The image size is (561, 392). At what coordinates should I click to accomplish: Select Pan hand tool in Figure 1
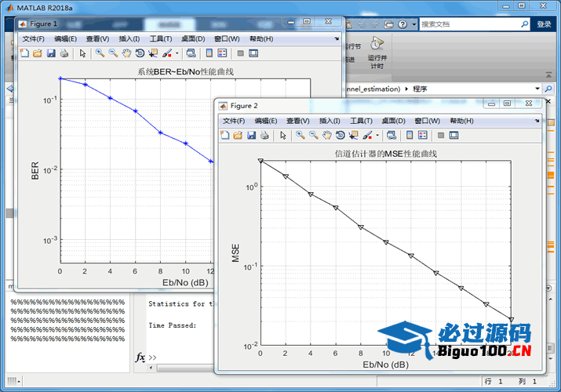(x=126, y=53)
